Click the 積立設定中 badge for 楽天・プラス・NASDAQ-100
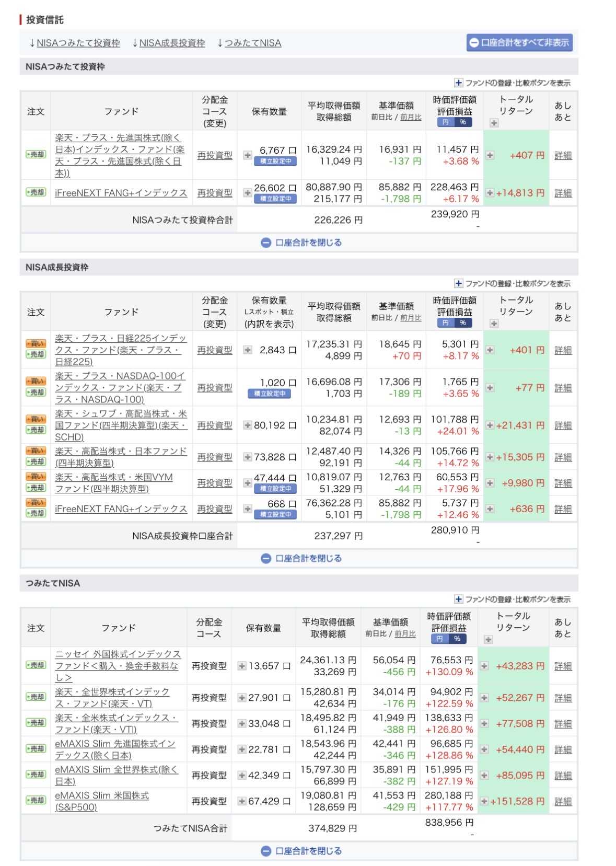The height and width of the screenshot is (866, 616). click(269, 394)
